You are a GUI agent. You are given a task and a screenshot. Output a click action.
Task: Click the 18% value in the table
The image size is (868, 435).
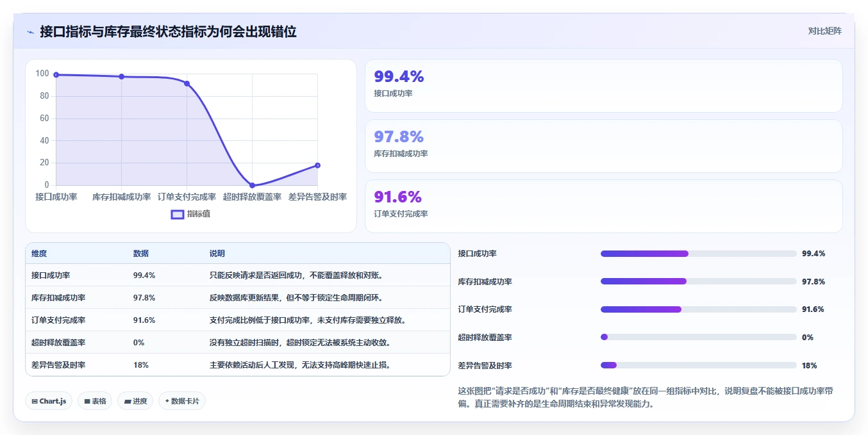click(141, 365)
